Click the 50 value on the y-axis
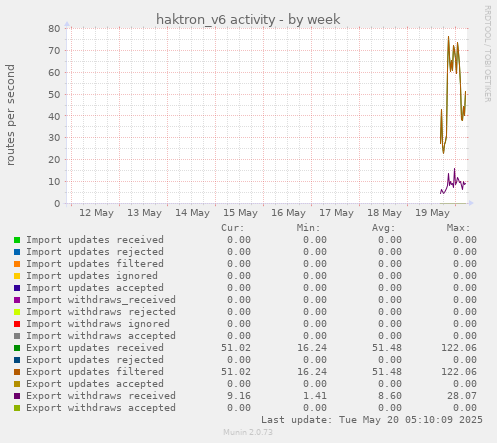Screen dimensions: 497x443 pyautogui.click(x=54, y=94)
